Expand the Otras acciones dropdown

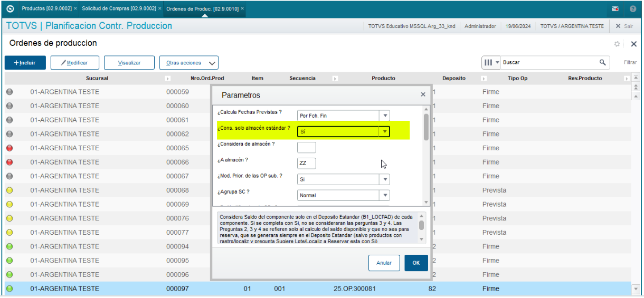tap(189, 63)
